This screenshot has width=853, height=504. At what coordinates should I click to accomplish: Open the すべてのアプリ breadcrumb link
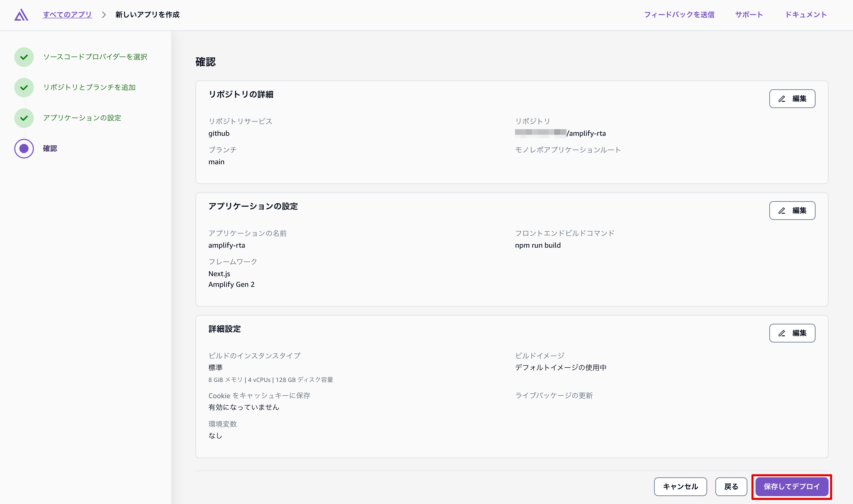point(67,14)
